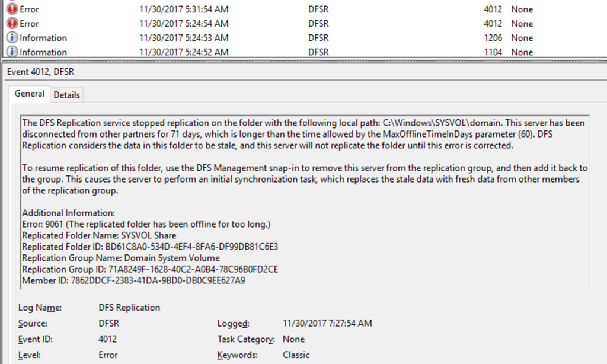Image resolution: width=607 pixels, height=364 pixels.
Task: Click the event ID 1104 cell
Action: pyautogui.click(x=493, y=52)
